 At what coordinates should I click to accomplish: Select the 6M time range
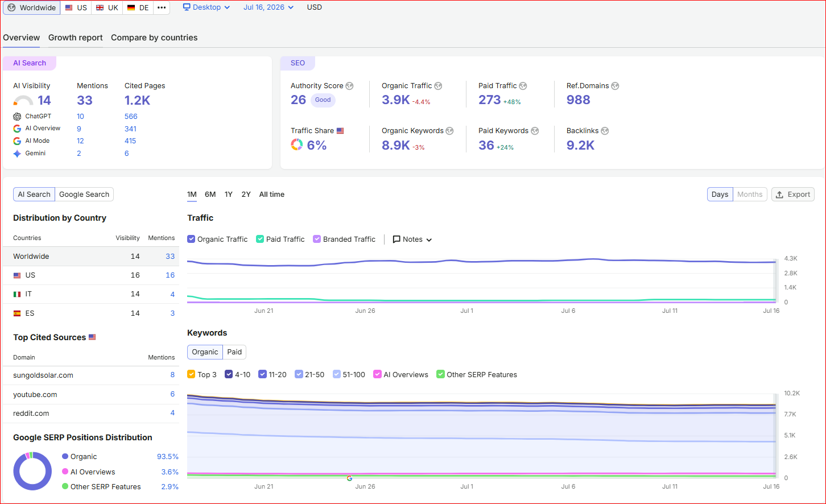(x=210, y=195)
